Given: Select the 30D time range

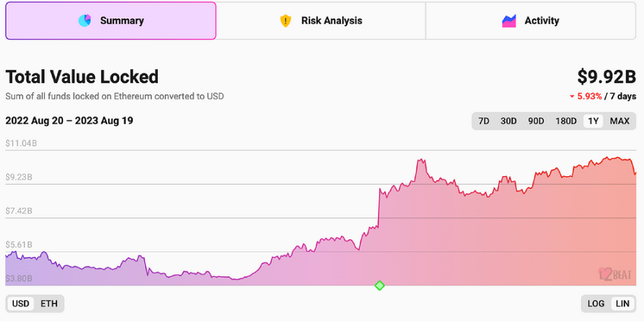Looking at the screenshot, I should [508, 121].
